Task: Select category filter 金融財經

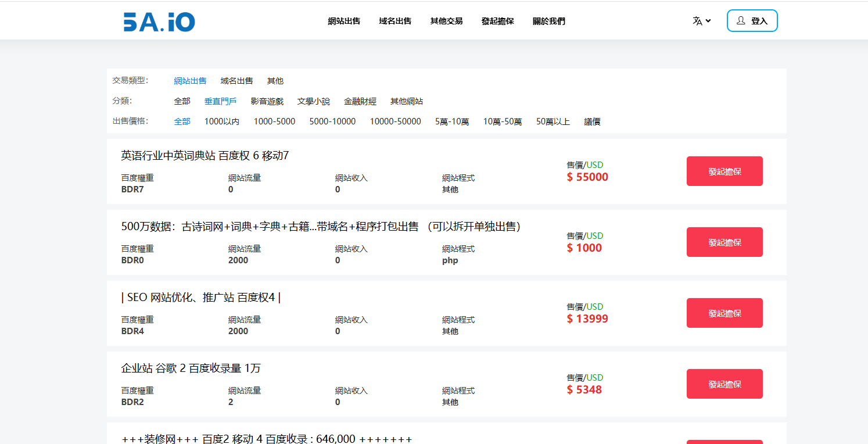Action: [x=360, y=101]
